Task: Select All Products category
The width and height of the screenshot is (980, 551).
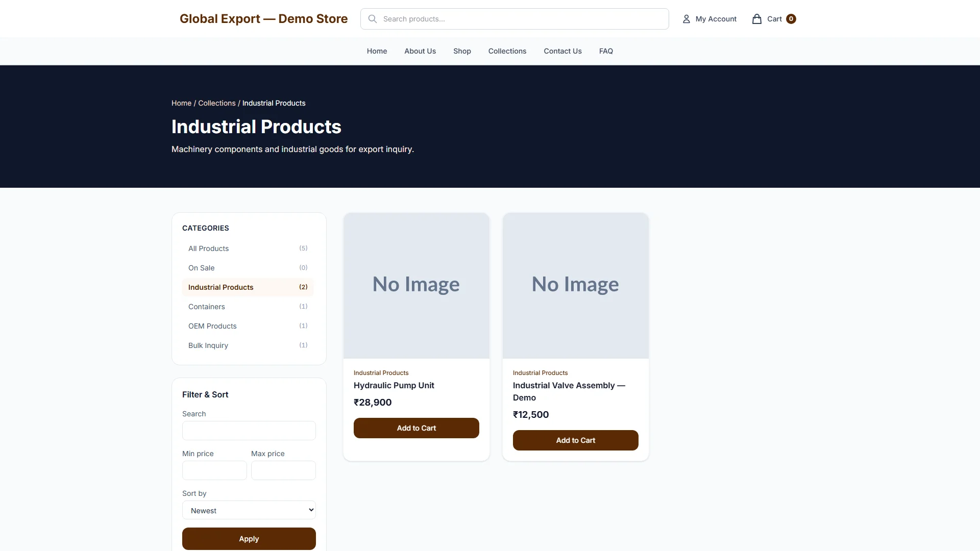Action: 248,248
